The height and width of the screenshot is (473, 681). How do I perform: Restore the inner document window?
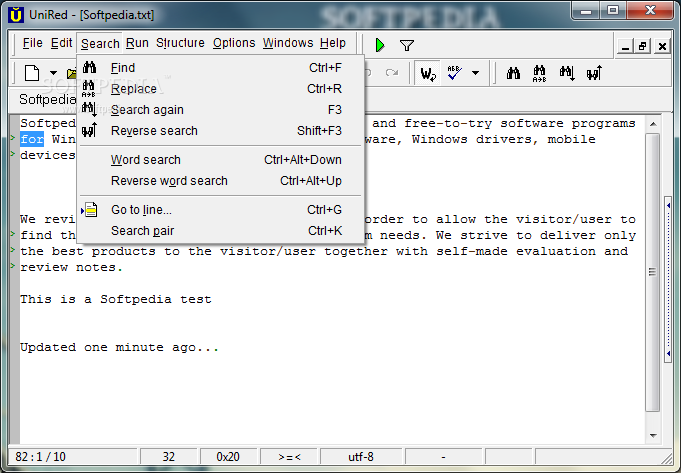tap(643, 46)
